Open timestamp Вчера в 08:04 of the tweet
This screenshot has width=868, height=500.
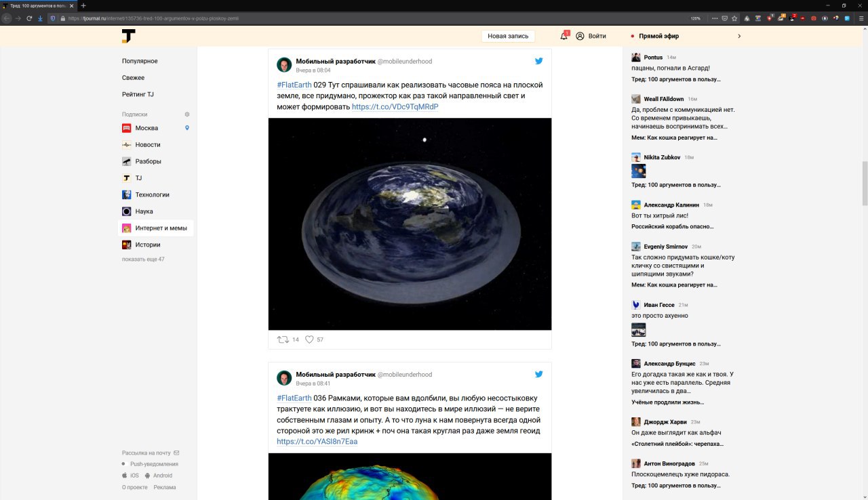tap(313, 70)
